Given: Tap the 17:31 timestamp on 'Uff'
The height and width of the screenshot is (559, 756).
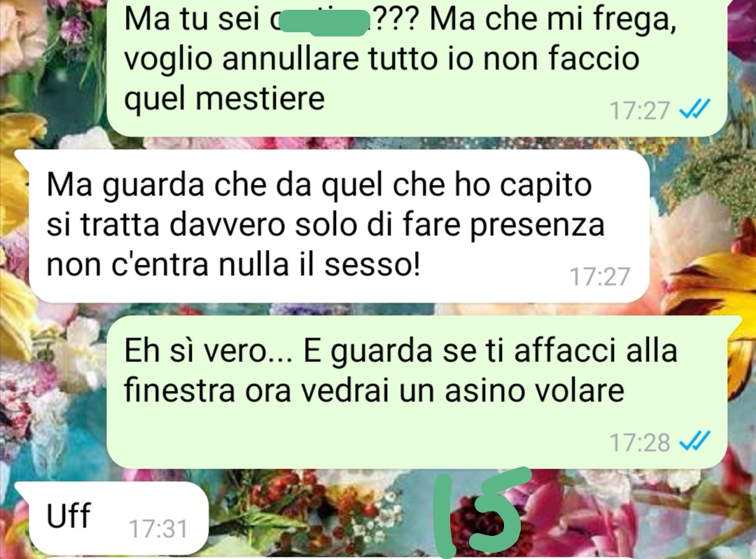Looking at the screenshot, I should pos(158,529).
